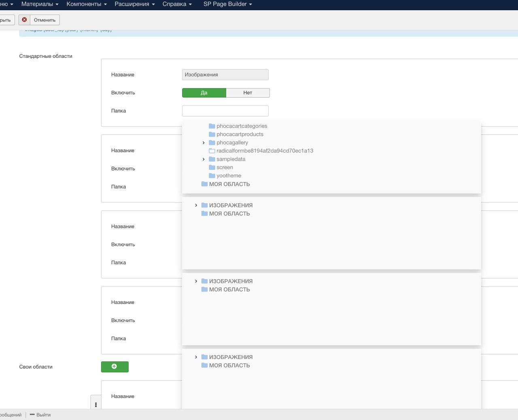Click the Название field containing Изображения

pos(225,74)
